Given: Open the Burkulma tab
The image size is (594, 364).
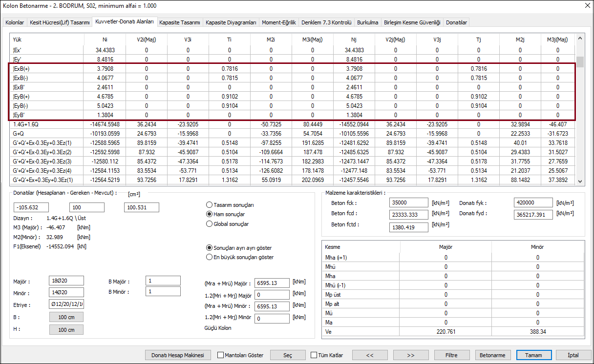Looking at the screenshot, I should tap(367, 22).
